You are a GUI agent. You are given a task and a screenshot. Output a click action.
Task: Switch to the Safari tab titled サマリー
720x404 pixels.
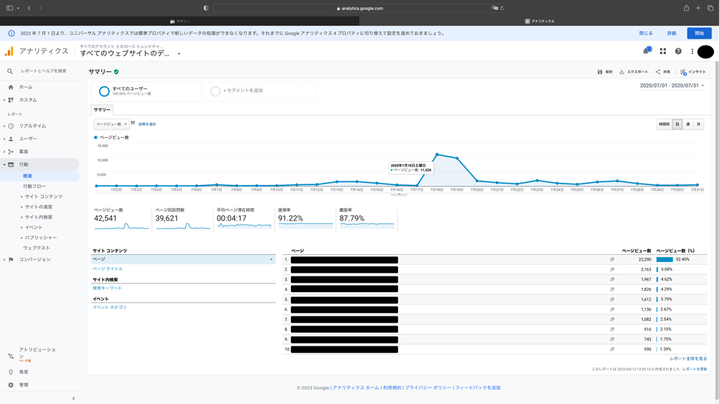pyautogui.click(x=180, y=21)
